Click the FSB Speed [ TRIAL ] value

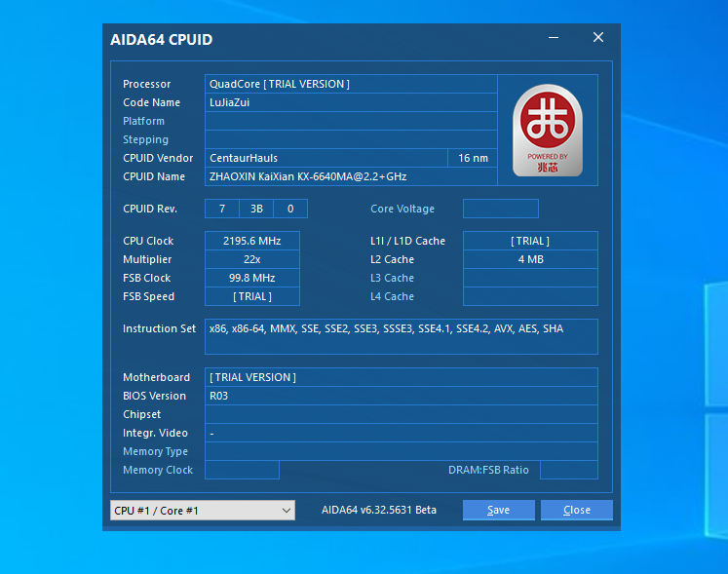pyautogui.click(x=252, y=296)
